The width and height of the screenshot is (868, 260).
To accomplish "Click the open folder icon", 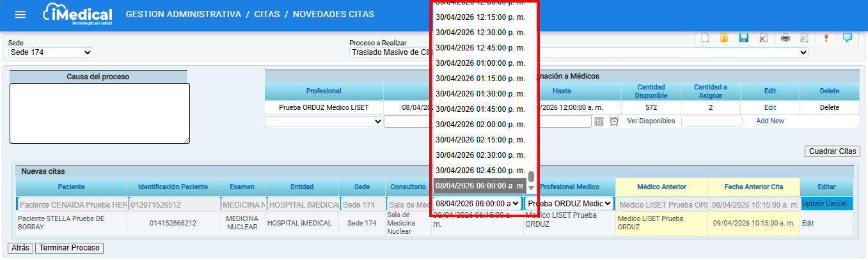I will (723, 38).
